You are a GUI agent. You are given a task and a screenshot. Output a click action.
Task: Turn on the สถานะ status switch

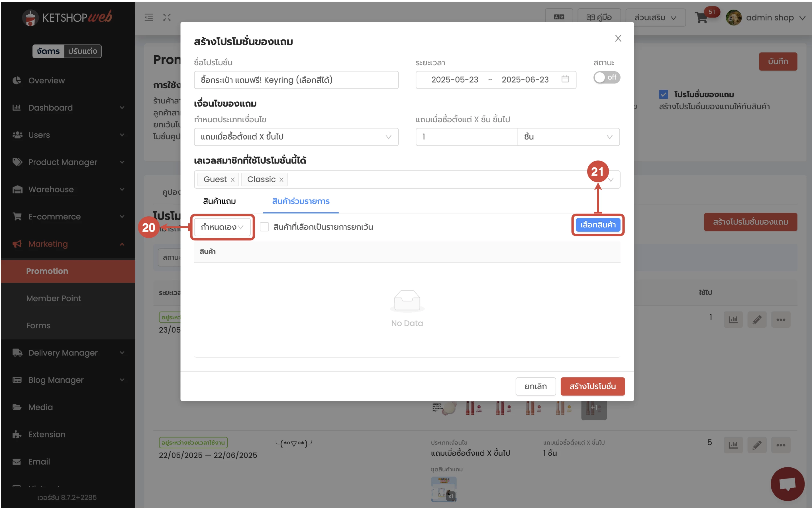coord(606,78)
